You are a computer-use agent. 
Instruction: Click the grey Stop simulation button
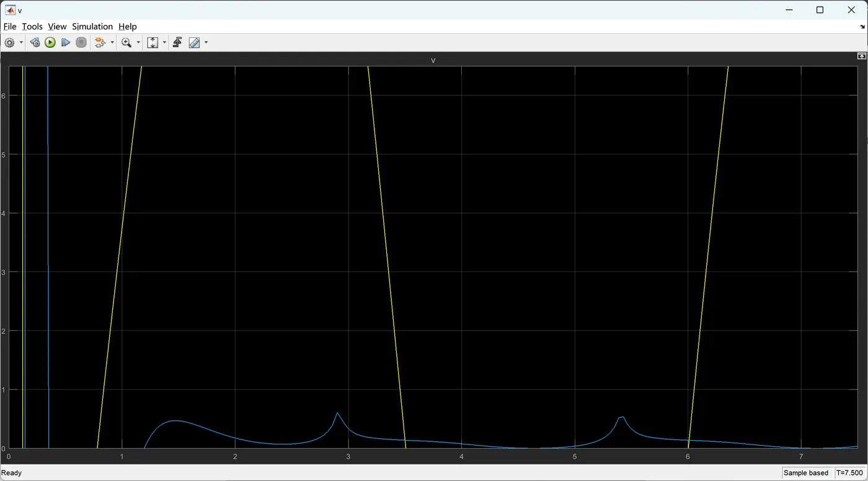tap(81, 43)
